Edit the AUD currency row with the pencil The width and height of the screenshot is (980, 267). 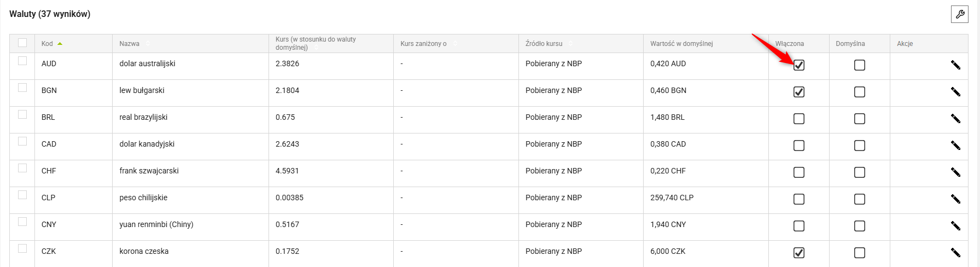coord(955,65)
